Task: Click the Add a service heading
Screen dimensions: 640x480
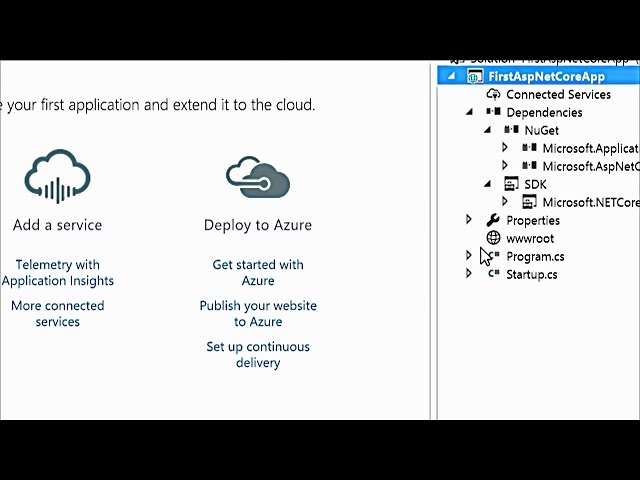Action: pos(58,225)
